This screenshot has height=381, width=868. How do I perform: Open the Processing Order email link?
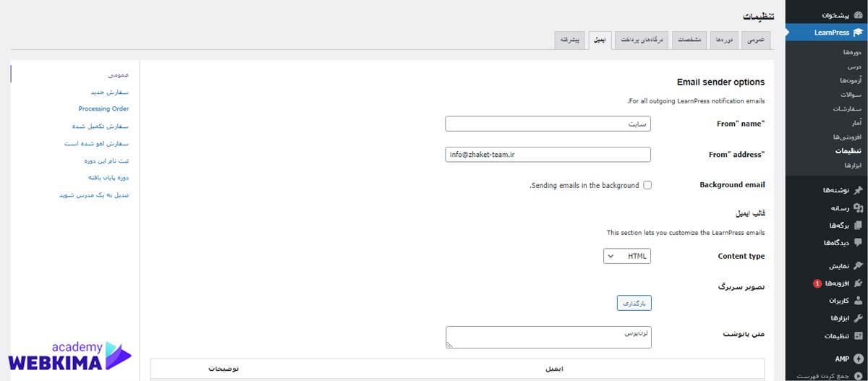pyautogui.click(x=103, y=108)
